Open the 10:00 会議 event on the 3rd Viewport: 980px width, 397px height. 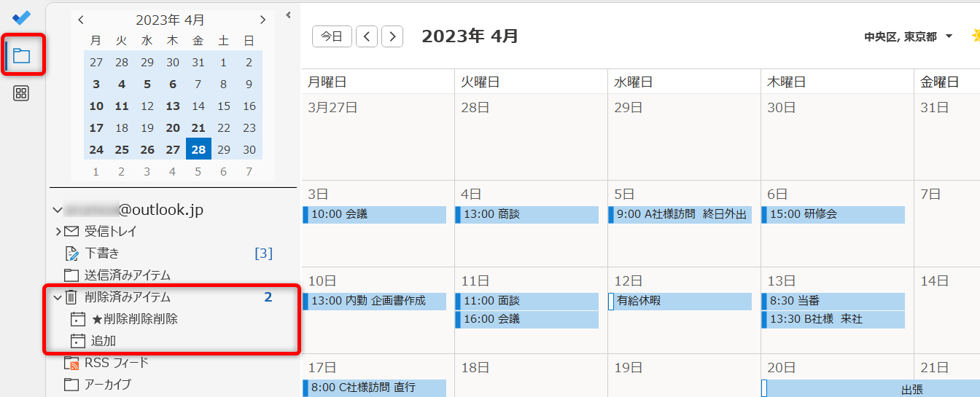tap(375, 215)
